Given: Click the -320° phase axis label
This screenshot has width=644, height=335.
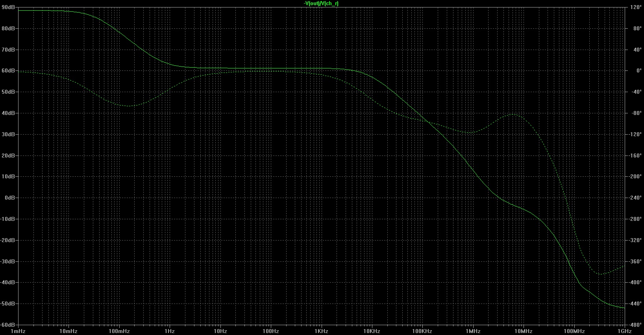Looking at the screenshot, I should coord(635,240).
